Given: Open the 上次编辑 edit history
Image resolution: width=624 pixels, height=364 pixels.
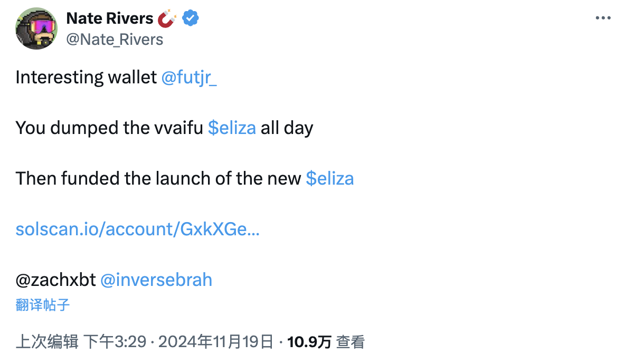Looking at the screenshot, I should (x=47, y=342).
